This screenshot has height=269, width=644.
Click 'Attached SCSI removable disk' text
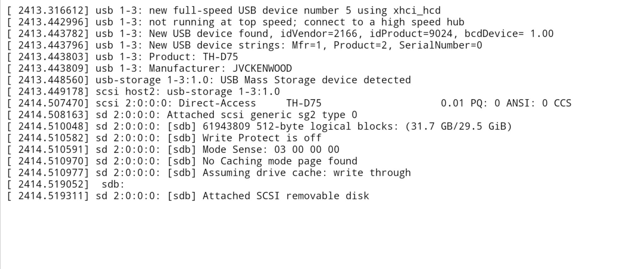click(286, 196)
